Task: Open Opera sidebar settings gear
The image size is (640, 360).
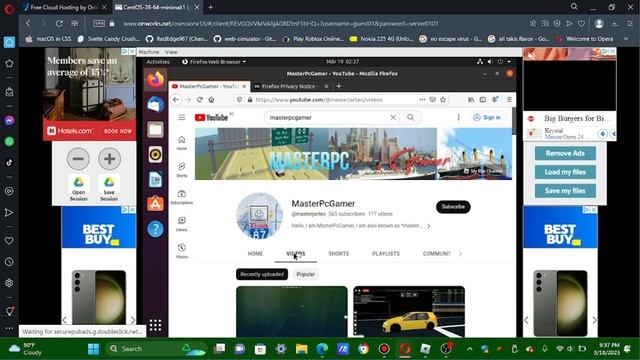Action: [x=9, y=282]
